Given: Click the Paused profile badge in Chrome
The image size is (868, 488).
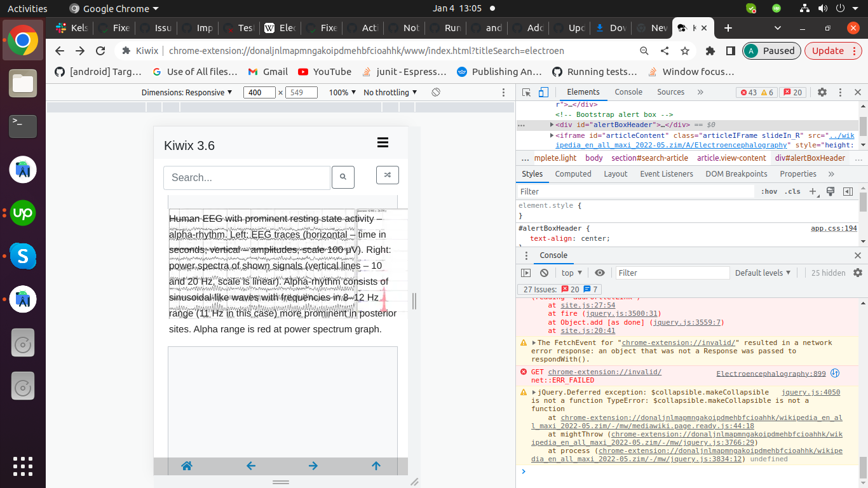Looking at the screenshot, I should point(771,50).
